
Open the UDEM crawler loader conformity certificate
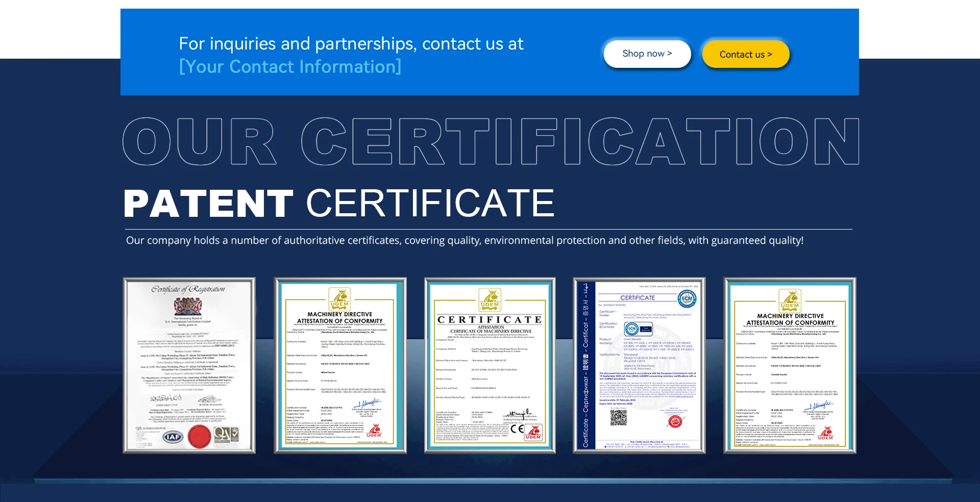[x=790, y=365]
